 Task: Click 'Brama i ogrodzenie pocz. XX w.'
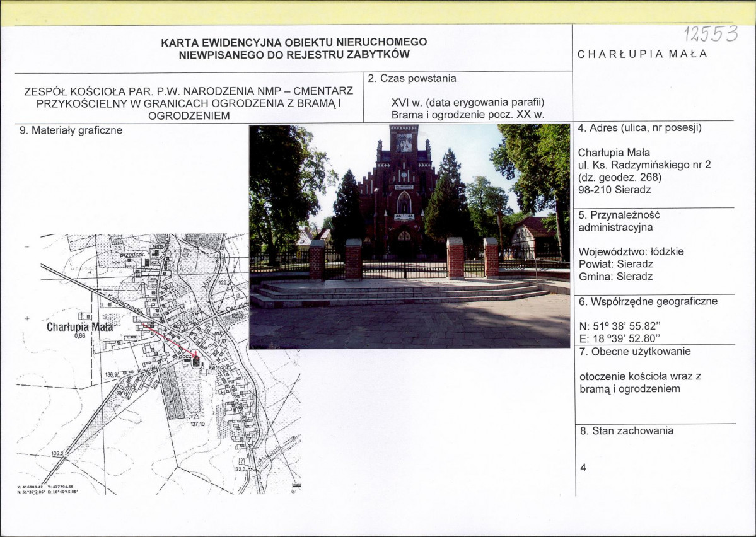(x=468, y=115)
